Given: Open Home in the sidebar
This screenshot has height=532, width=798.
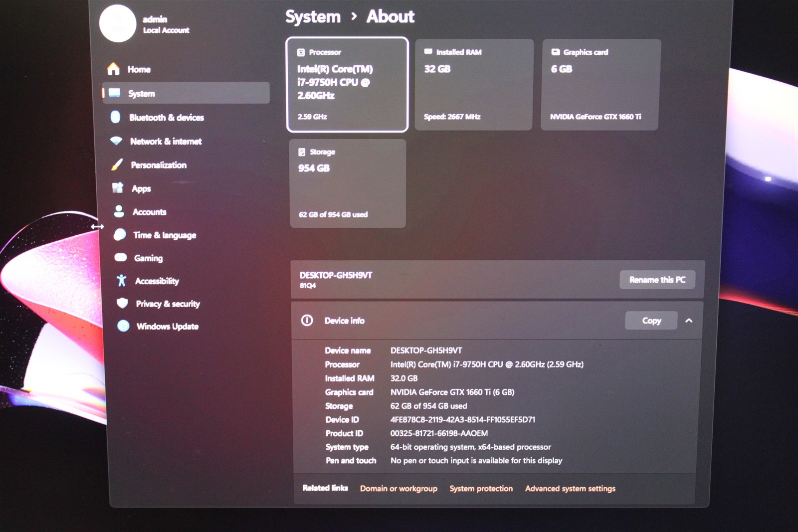Looking at the screenshot, I should (186, 69).
